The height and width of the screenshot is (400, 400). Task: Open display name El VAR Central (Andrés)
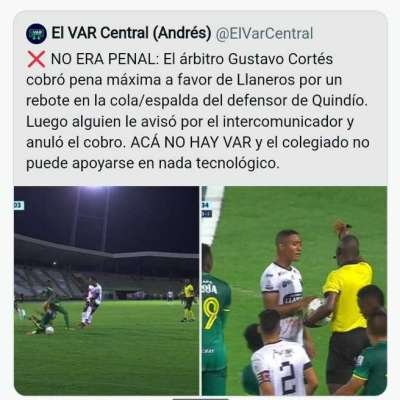tap(131, 33)
